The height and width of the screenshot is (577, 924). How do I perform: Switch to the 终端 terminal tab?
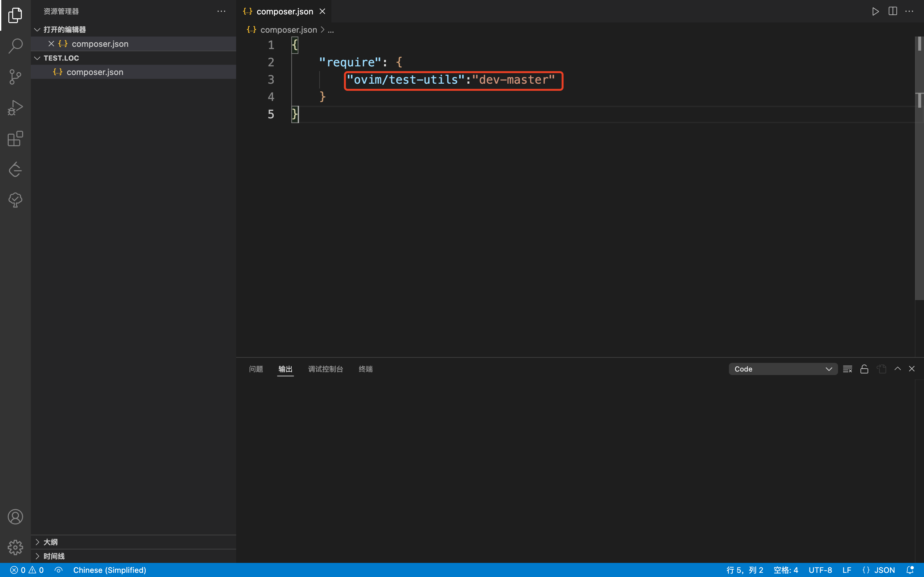click(x=365, y=369)
